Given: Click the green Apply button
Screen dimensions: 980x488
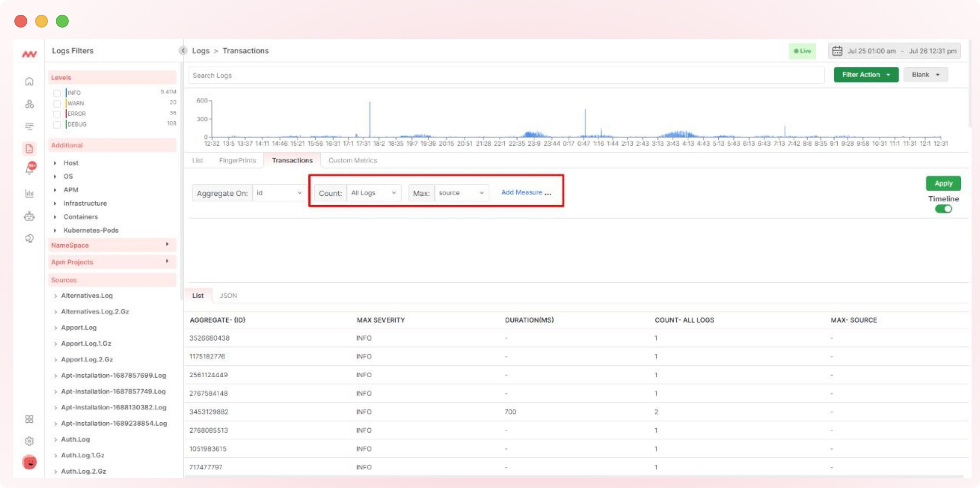Looking at the screenshot, I should [x=943, y=183].
